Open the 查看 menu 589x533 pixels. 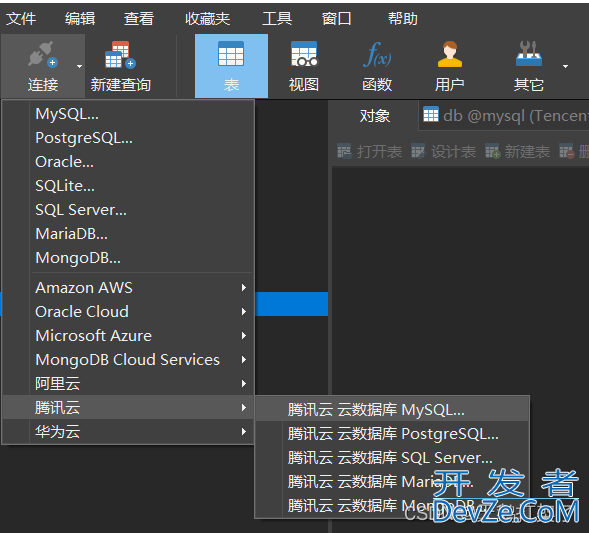point(139,18)
